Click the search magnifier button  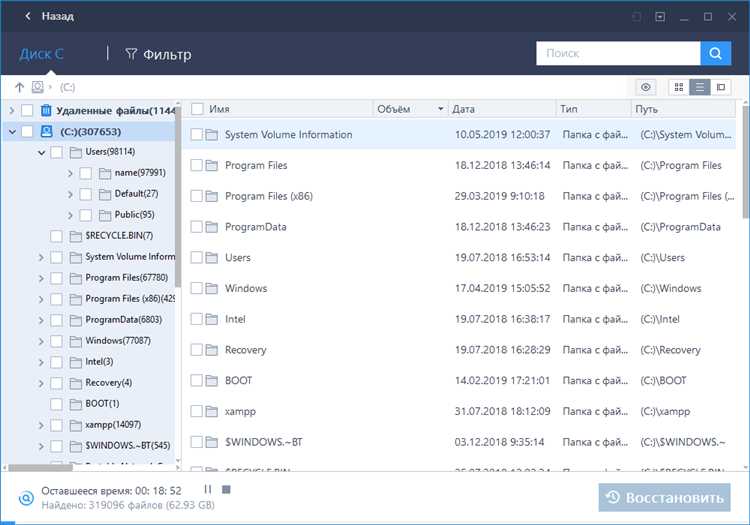pyautogui.click(x=716, y=53)
